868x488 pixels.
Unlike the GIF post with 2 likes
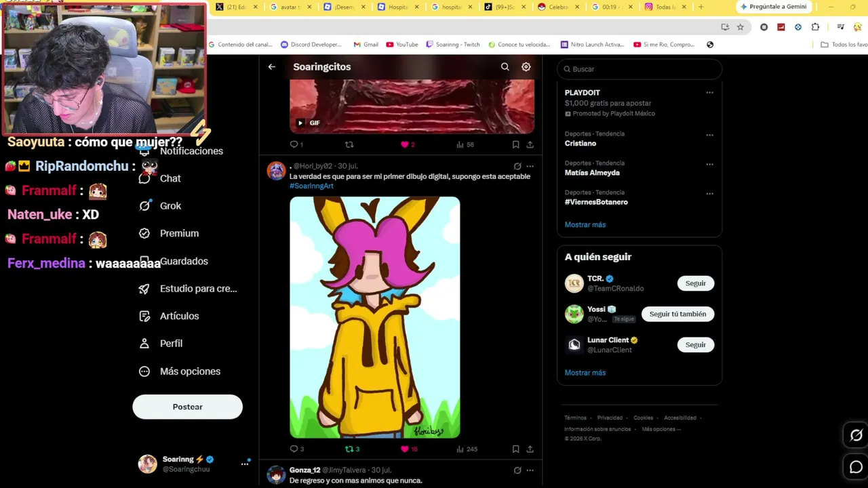[408, 144]
